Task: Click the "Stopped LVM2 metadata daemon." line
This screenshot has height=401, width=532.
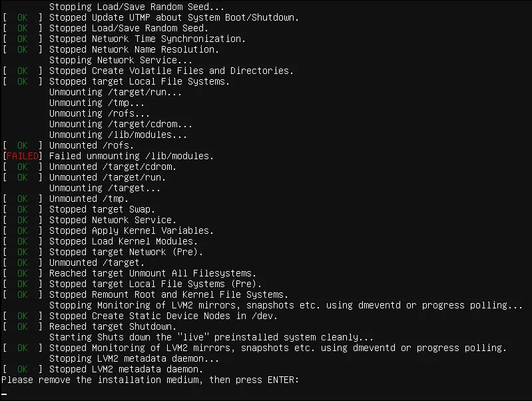Action: (x=126, y=369)
